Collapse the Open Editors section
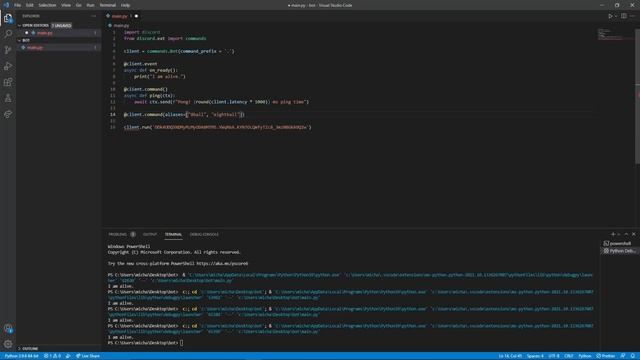 35,25
